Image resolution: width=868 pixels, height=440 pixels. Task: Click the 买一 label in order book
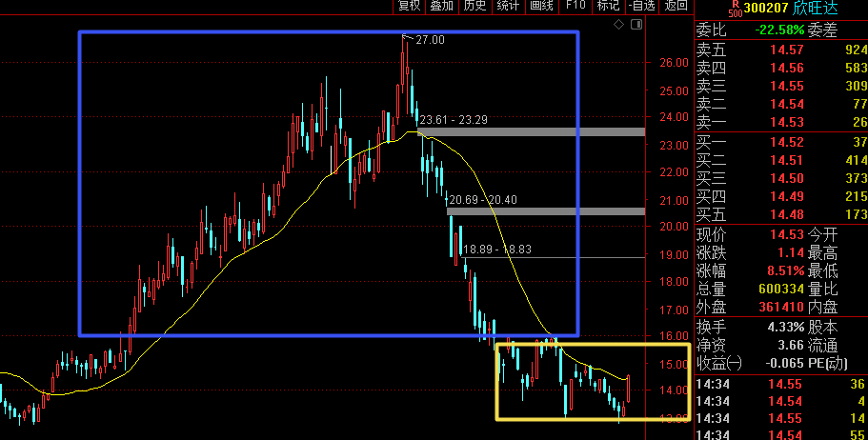tap(711, 143)
